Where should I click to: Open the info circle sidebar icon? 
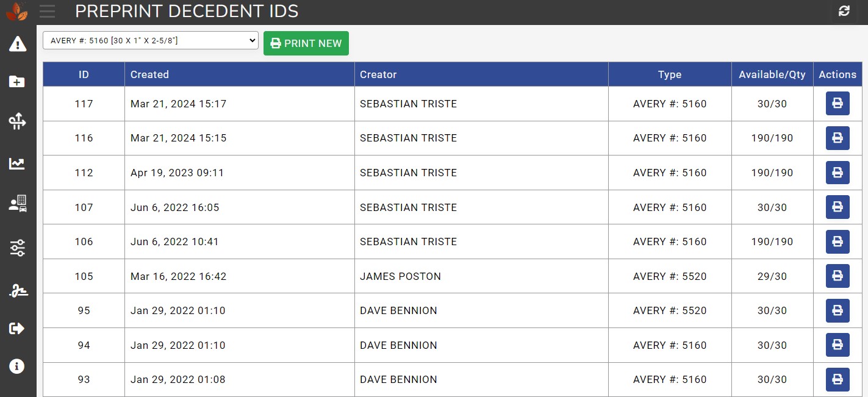pyautogui.click(x=17, y=366)
